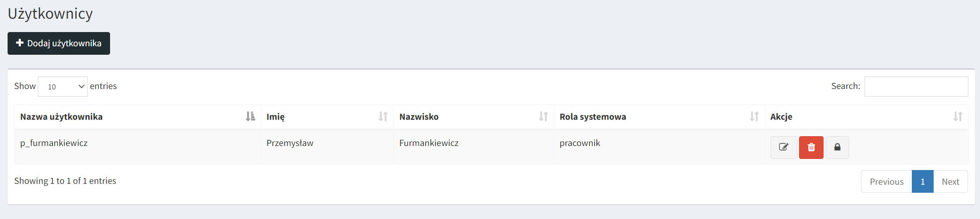Click sort arrows in Akcje column
980x219 pixels.
click(958, 117)
